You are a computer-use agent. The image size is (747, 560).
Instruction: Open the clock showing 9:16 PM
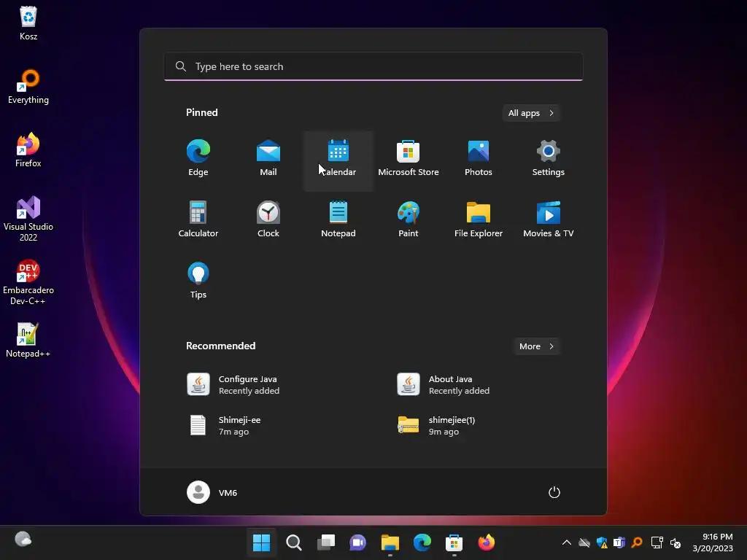click(713, 542)
